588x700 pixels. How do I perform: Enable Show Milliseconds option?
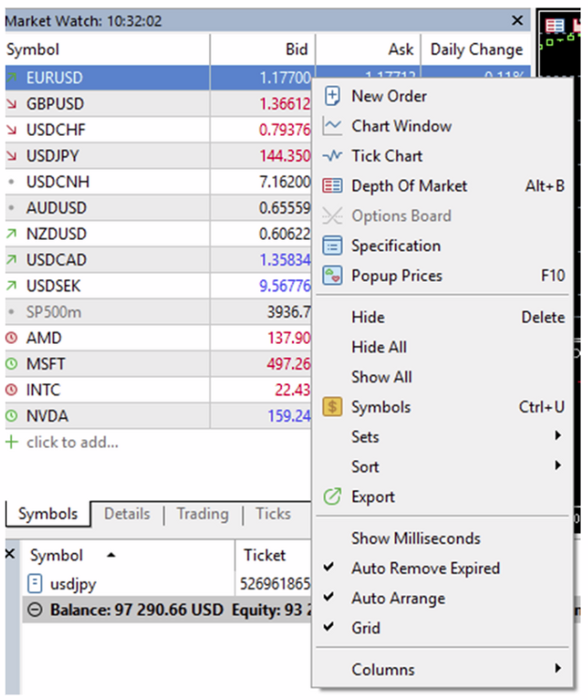[416, 538]
